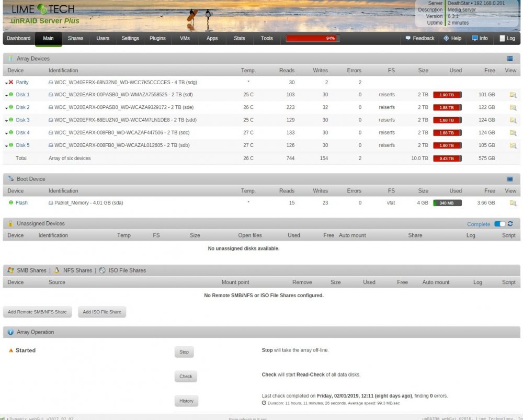The width and height of the screenshot is (523, 420).
Task: Click the NFS Shares heading
Action: pos(78,270)
